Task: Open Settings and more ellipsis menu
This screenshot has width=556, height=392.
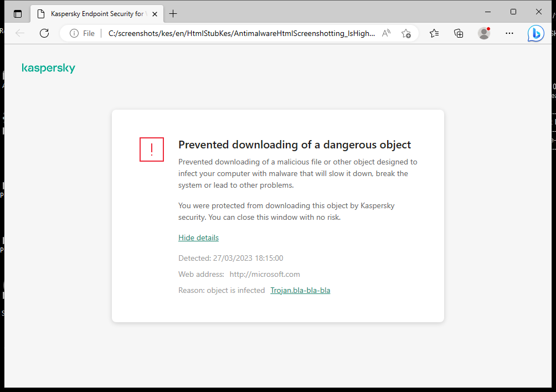Action: (509, 33)
